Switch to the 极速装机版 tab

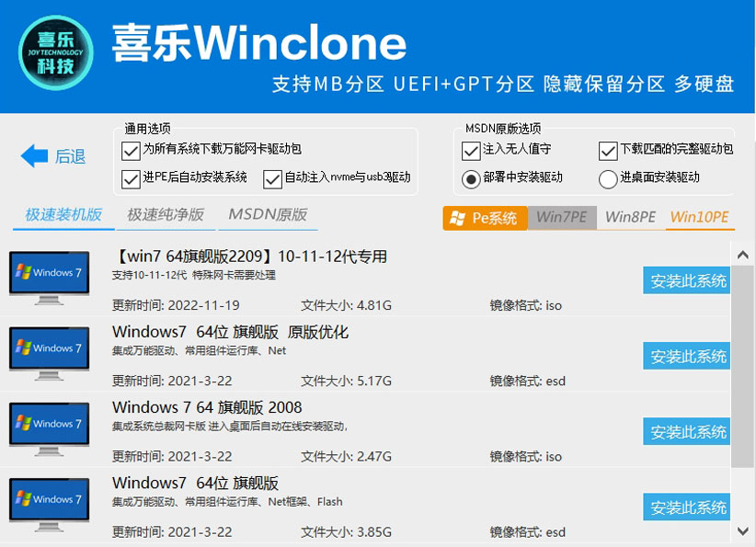[63, 215]
